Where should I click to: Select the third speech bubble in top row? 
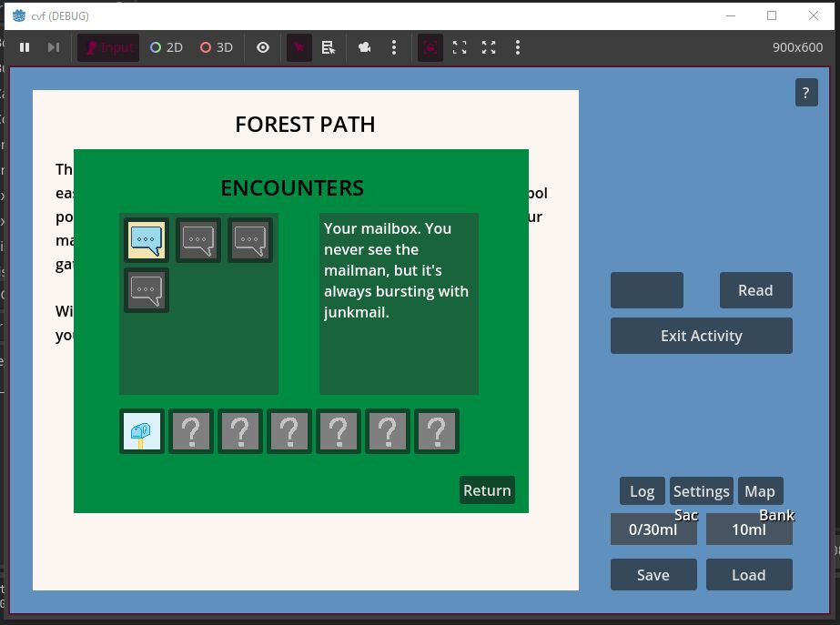tap(250, 240)
